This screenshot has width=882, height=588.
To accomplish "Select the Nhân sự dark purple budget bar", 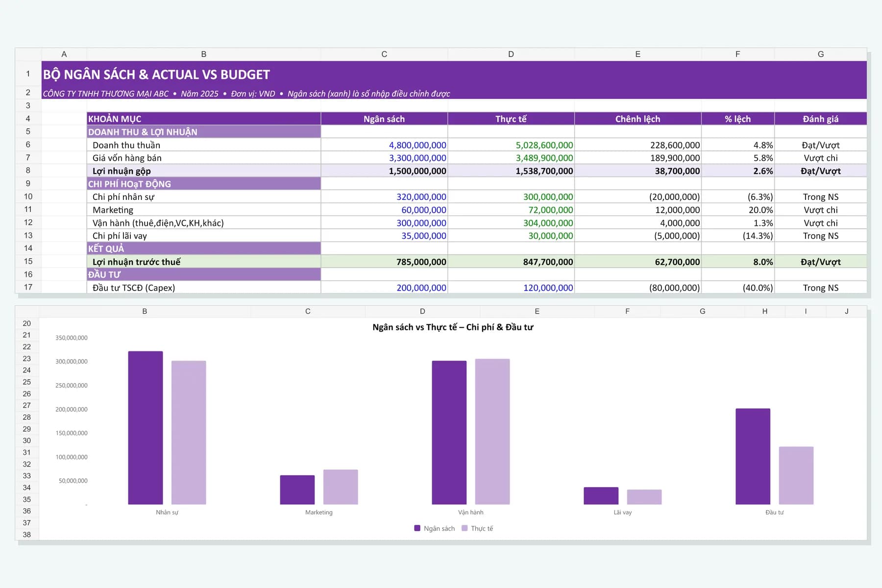I will tap(146, 428).
